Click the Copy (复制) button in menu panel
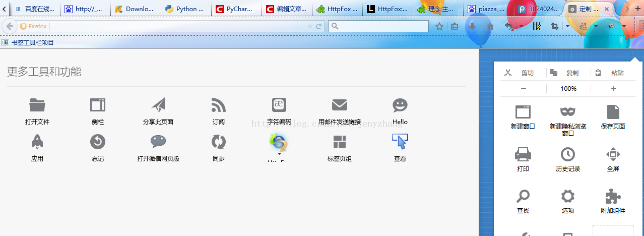Screen dimensions: 644x236 click(568, 73)
